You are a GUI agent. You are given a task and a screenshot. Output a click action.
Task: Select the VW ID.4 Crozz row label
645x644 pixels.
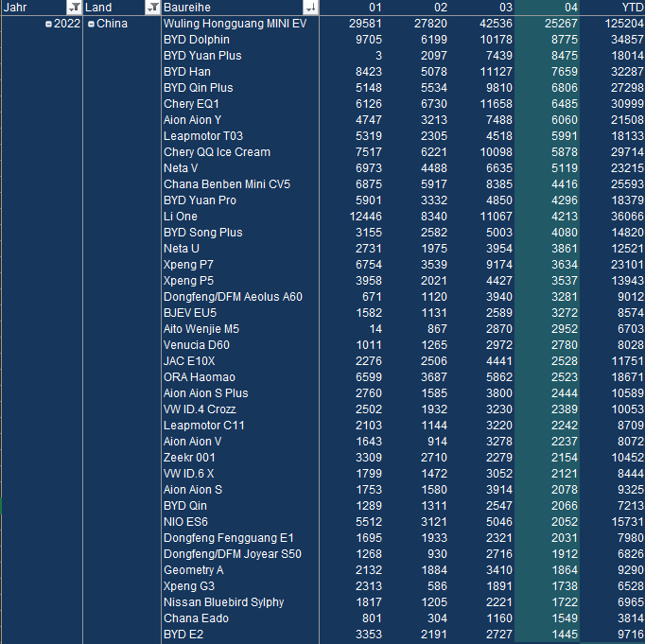click(200, 409)
